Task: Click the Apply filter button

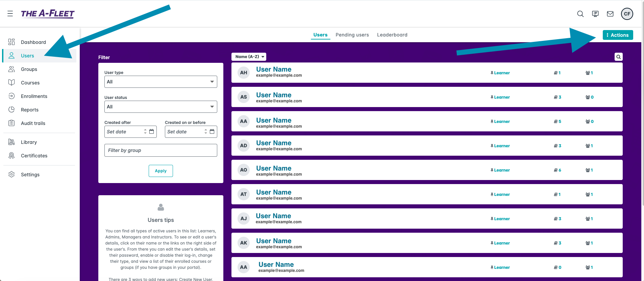Action: 160,171
